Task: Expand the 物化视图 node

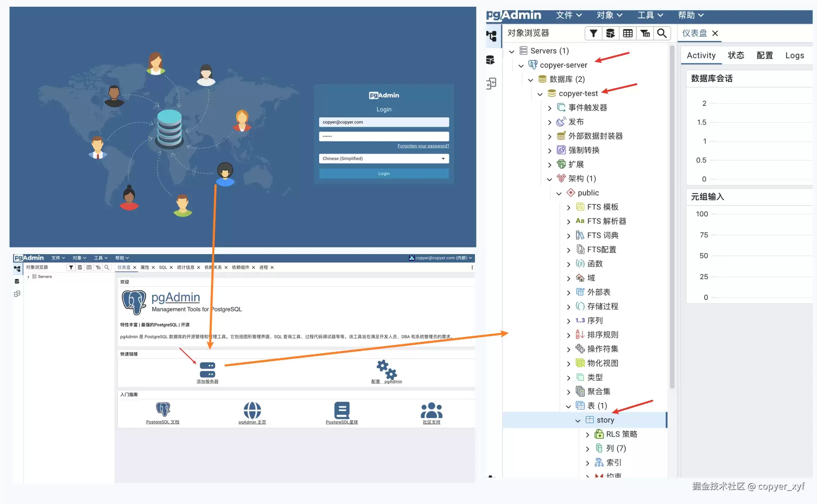Action: 569,364
